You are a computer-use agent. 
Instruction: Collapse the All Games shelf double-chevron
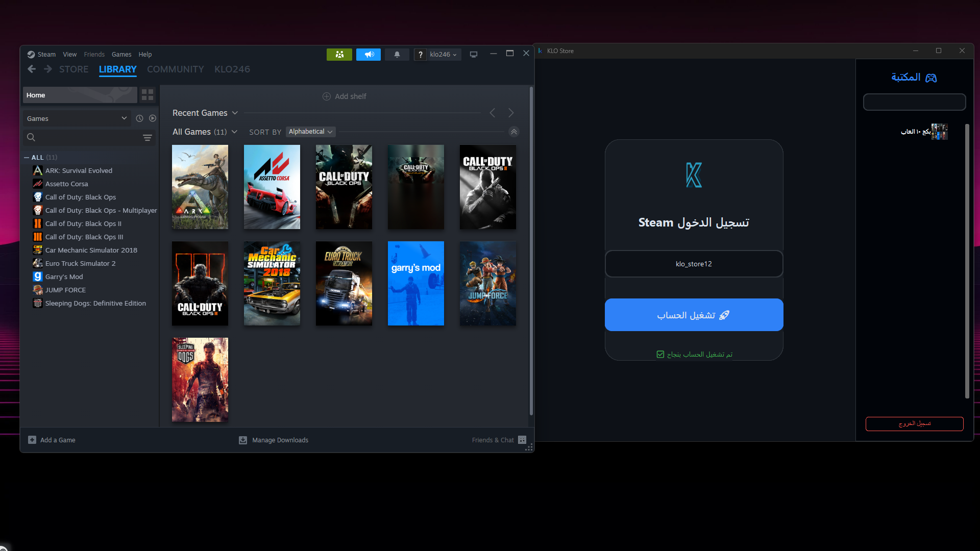coord(514,132)
